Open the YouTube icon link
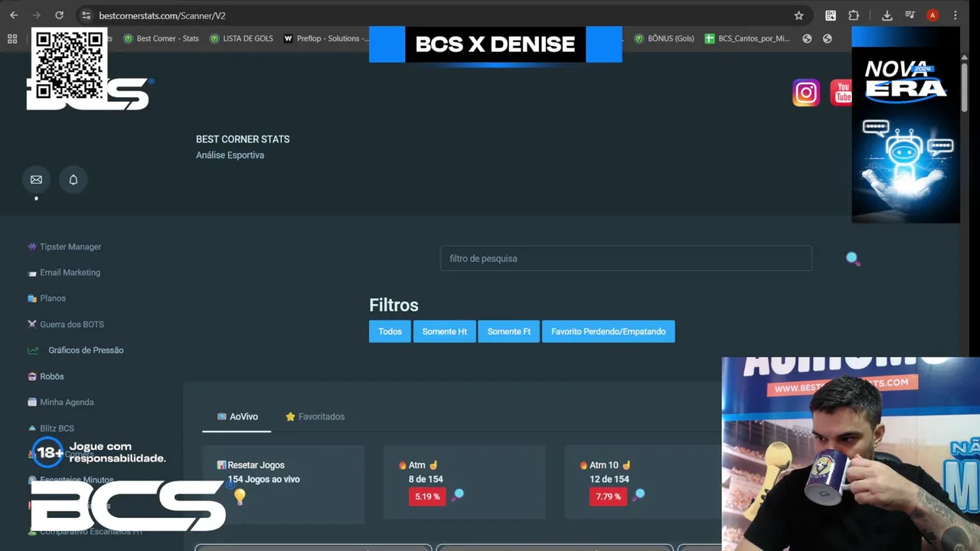 [x=841, y=93]
